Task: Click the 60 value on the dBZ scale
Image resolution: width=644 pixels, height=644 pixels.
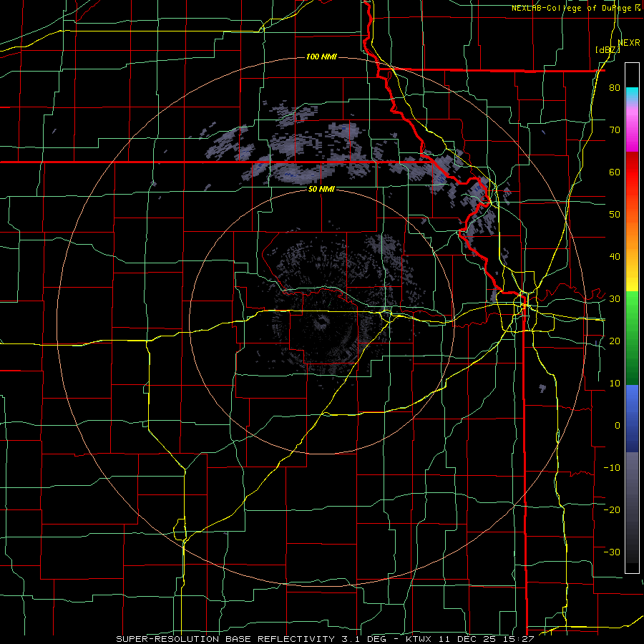Action: 615,172
